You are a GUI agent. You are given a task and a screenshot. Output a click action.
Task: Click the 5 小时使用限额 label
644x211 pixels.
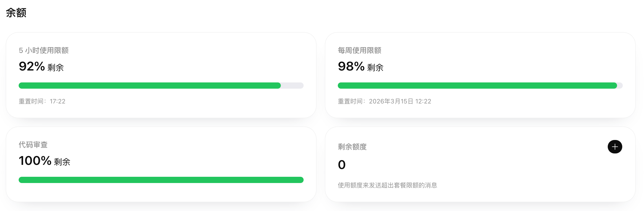44,50
